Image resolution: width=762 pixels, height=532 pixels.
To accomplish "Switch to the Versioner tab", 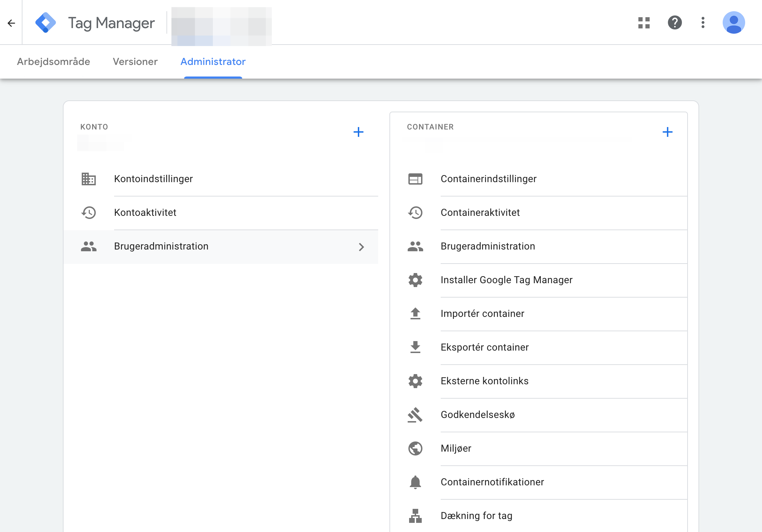I will 135,62.
